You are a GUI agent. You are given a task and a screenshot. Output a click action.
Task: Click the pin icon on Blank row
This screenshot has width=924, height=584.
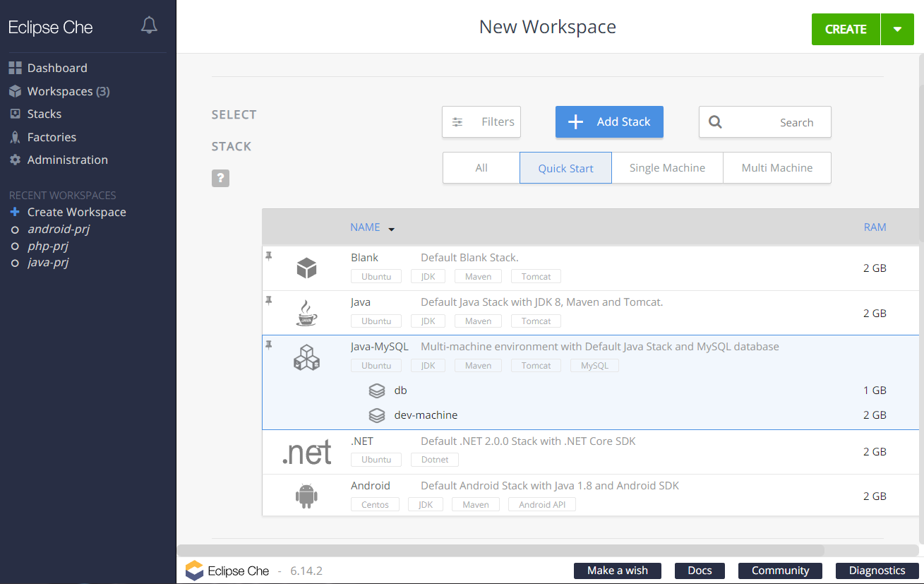(x=268, y=256)
